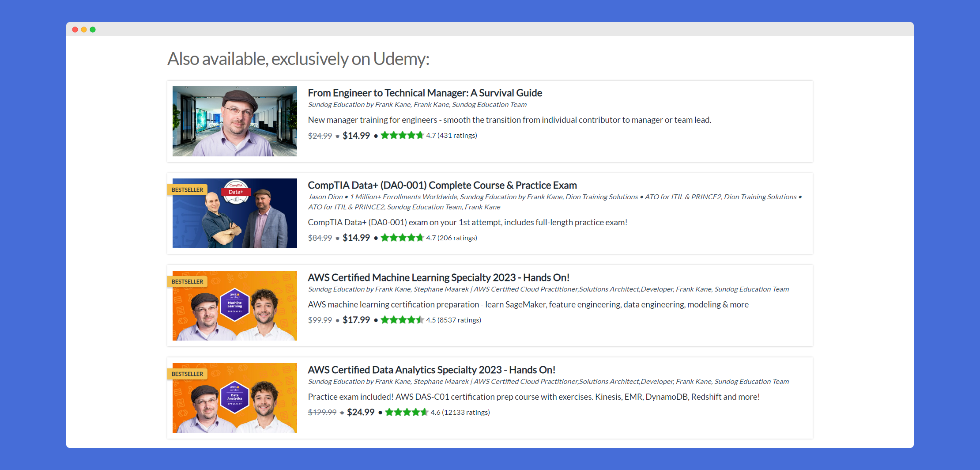
Task: Click the CompTIA Data+ exam on your 1st attempt description
Action: pyautogui.click(x=467, y=222)
